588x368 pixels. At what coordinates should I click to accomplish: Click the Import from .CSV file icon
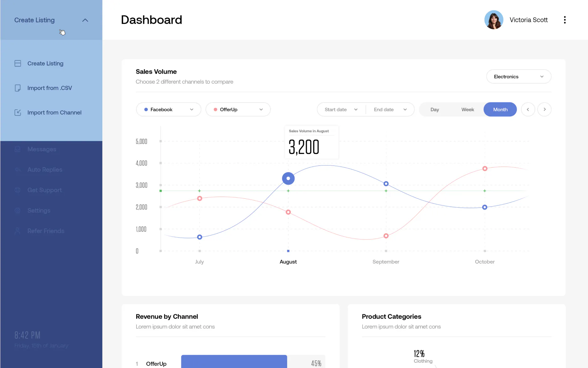point(18,88)
